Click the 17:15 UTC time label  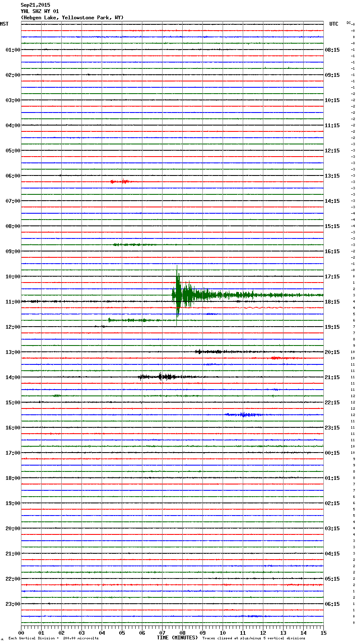pos(332,277)
